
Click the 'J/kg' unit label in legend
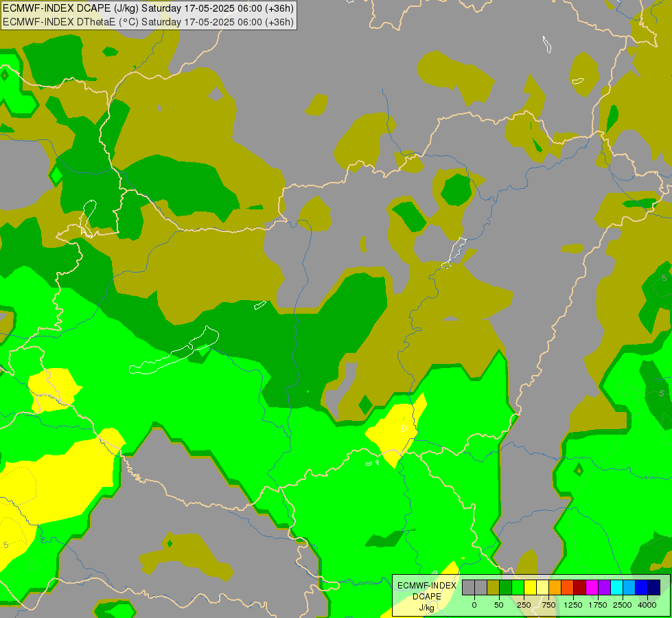tap(427, 608)
